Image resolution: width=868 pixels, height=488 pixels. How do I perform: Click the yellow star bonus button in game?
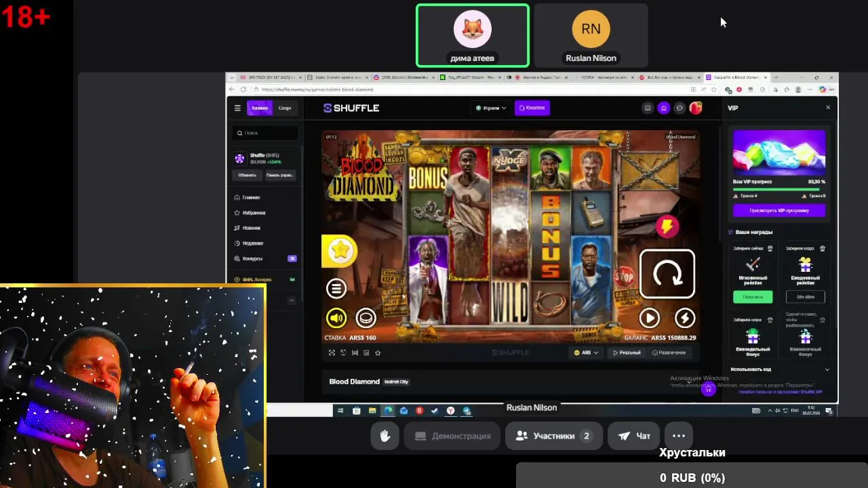click(x=340, y=251)
